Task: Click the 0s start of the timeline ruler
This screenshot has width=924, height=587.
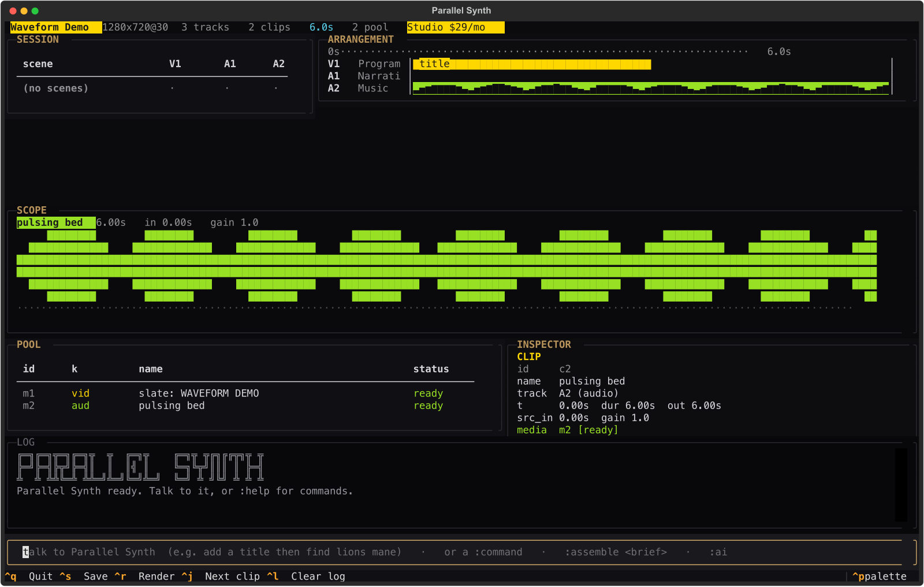Action: tap(333, 52)
